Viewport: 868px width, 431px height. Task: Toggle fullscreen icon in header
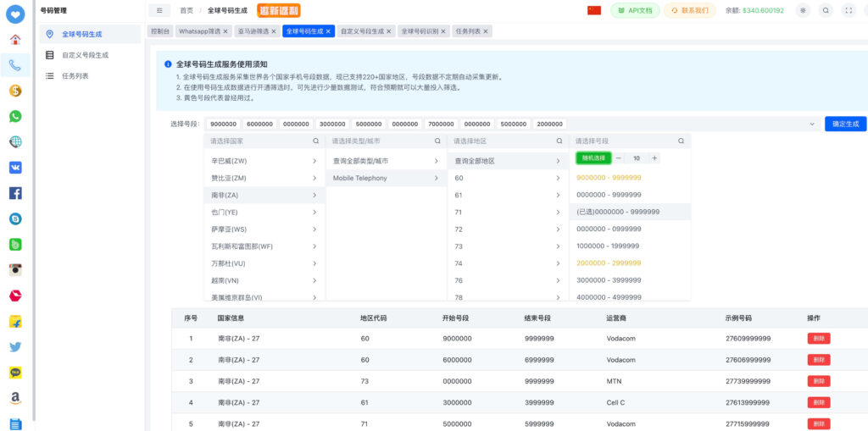click(849, 10)
